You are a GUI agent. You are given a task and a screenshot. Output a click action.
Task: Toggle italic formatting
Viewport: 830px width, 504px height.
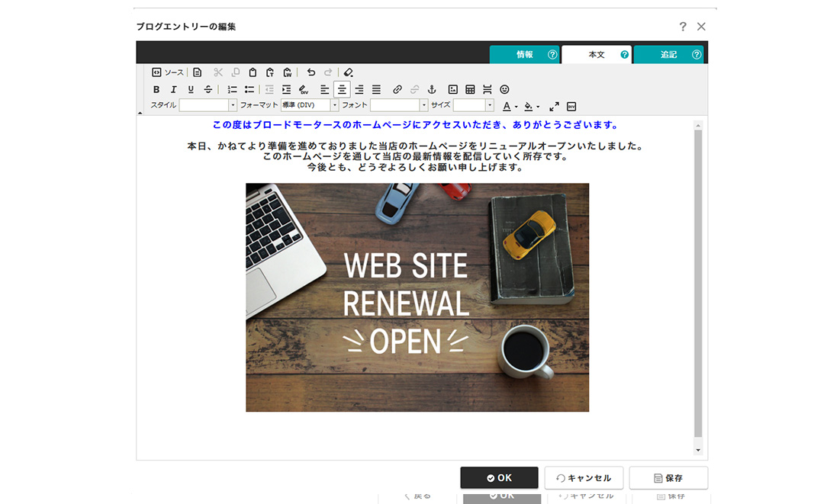(174, 90)
